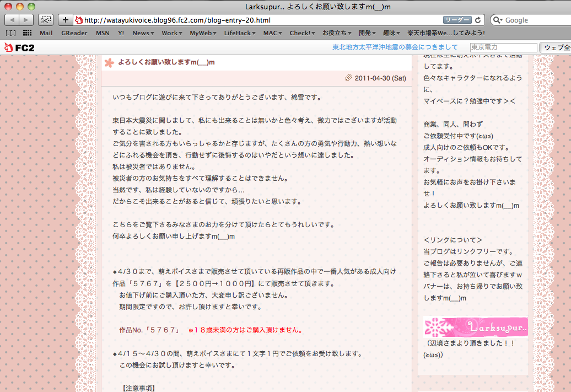Reload the page with the refresh icon
Screen dimensions: 571x392
coord(478,20)
